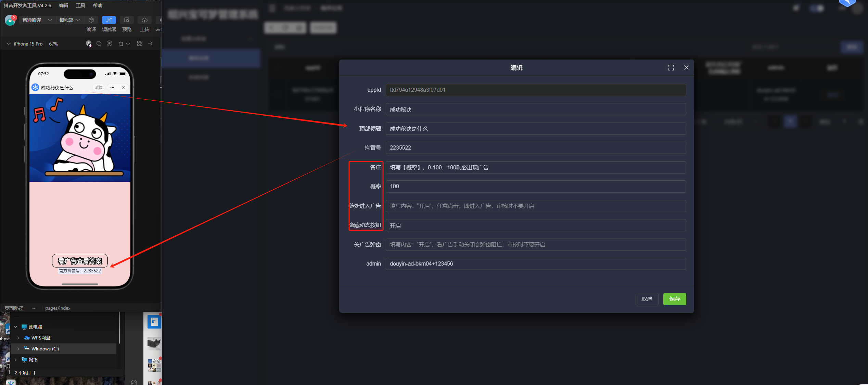Click the user avatar with notification badge
Viewport: 868px width, 385px height.
pos(10,20)
